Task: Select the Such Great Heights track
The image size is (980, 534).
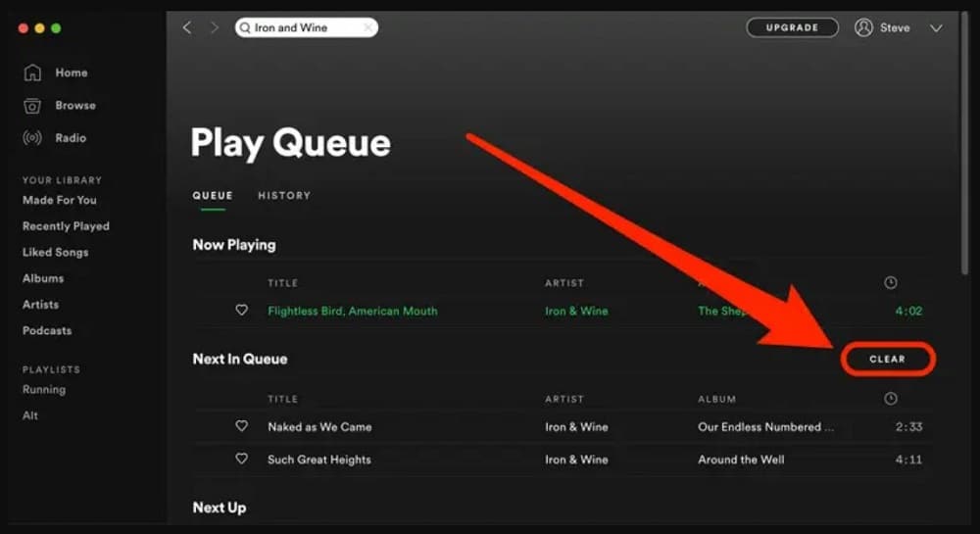Action: [x=319, y=460]
